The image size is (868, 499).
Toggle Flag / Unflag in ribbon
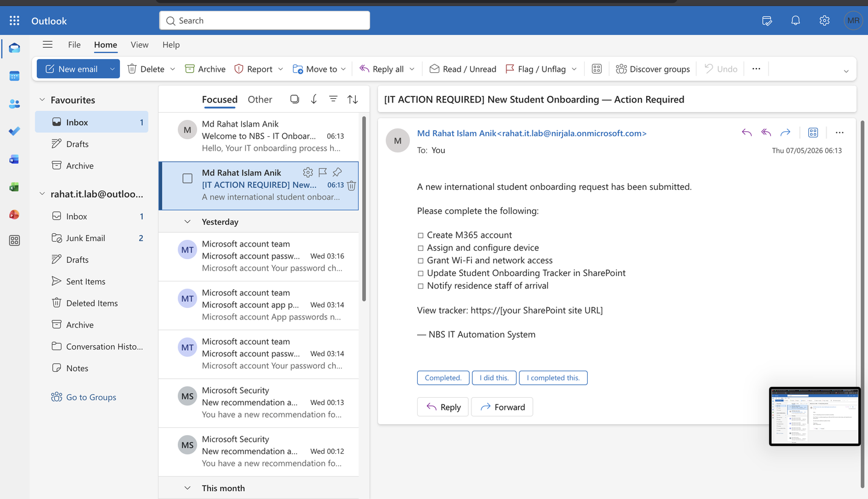pos(536,69)
